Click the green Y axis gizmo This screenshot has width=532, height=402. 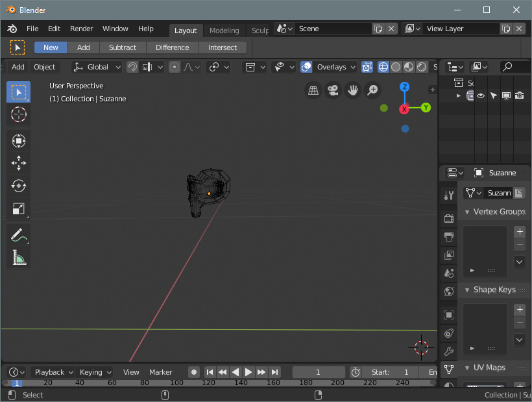426,108
